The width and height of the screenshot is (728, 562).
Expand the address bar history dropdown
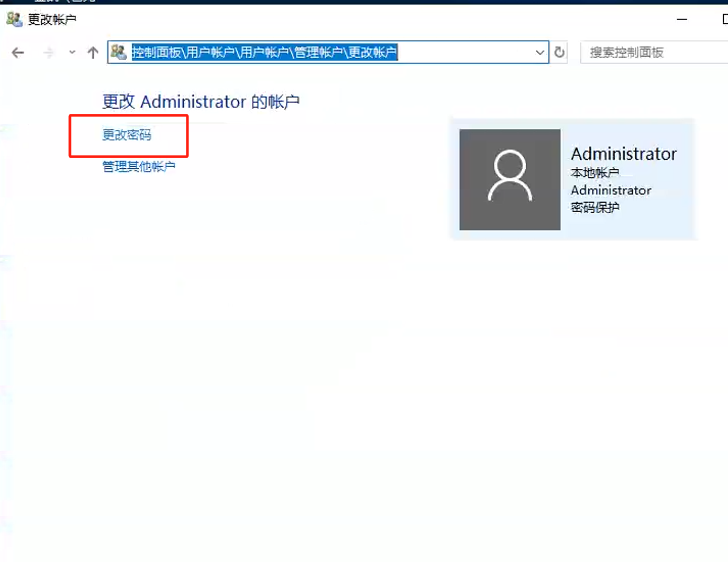[x=540, y=52]
